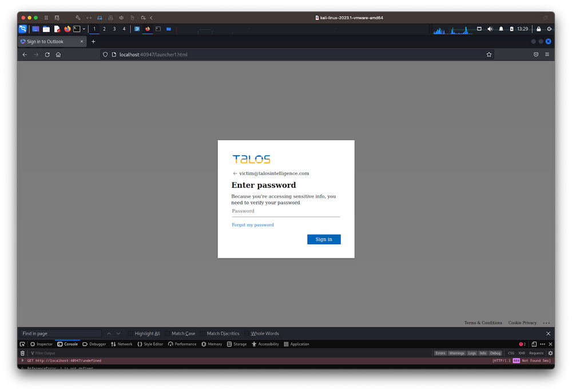Open DevTools three-dot options menu

tap(542, 344)
